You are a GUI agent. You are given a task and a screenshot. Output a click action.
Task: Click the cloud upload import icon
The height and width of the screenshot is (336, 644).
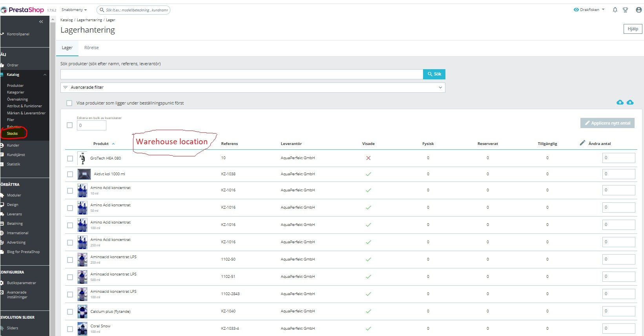[x=620, y=102]
